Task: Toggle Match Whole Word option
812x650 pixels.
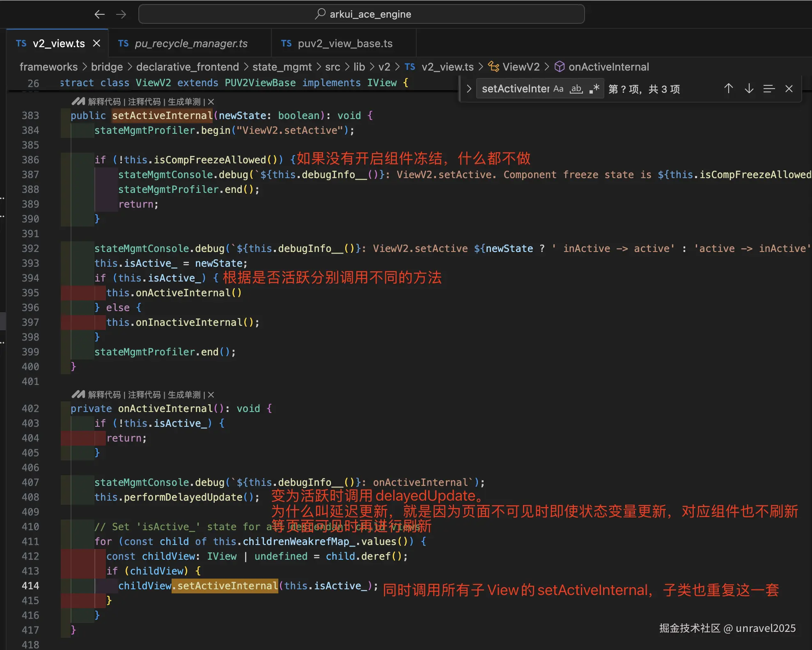Action: coord(576,89)
